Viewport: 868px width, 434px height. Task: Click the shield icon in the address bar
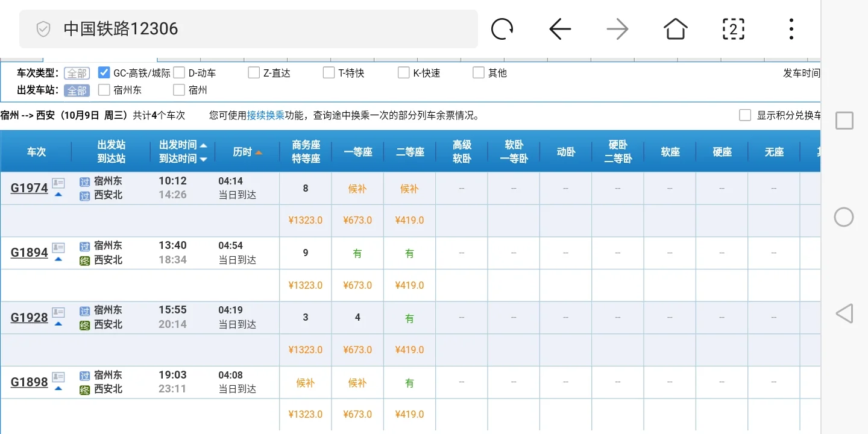point(42,28)
